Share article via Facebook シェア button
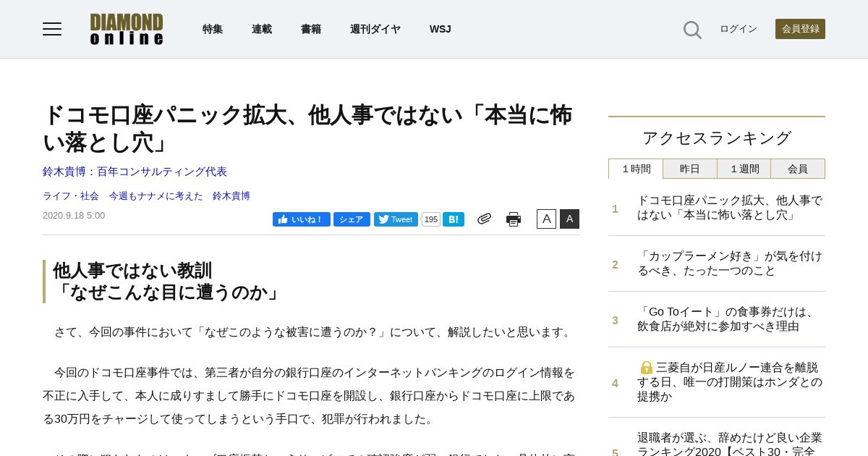The width and height of the screenshot is (868, 456). [x=352, y=219]
